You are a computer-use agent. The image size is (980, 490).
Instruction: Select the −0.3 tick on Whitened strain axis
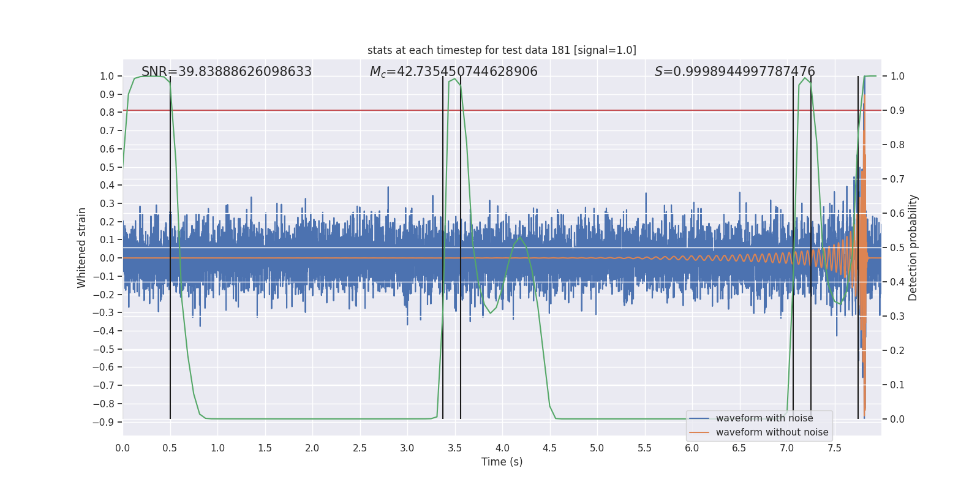point(104,312)
